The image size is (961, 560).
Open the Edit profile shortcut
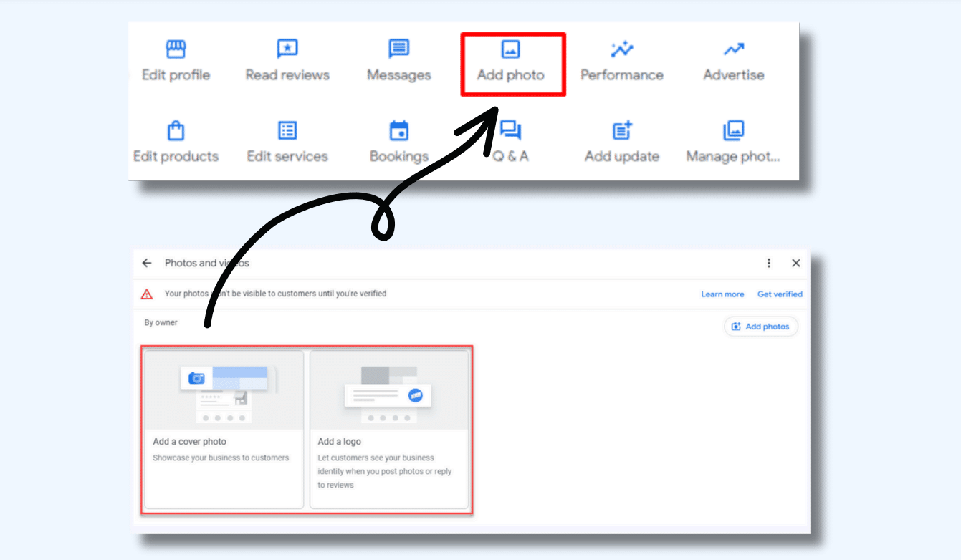pos(176,60)
